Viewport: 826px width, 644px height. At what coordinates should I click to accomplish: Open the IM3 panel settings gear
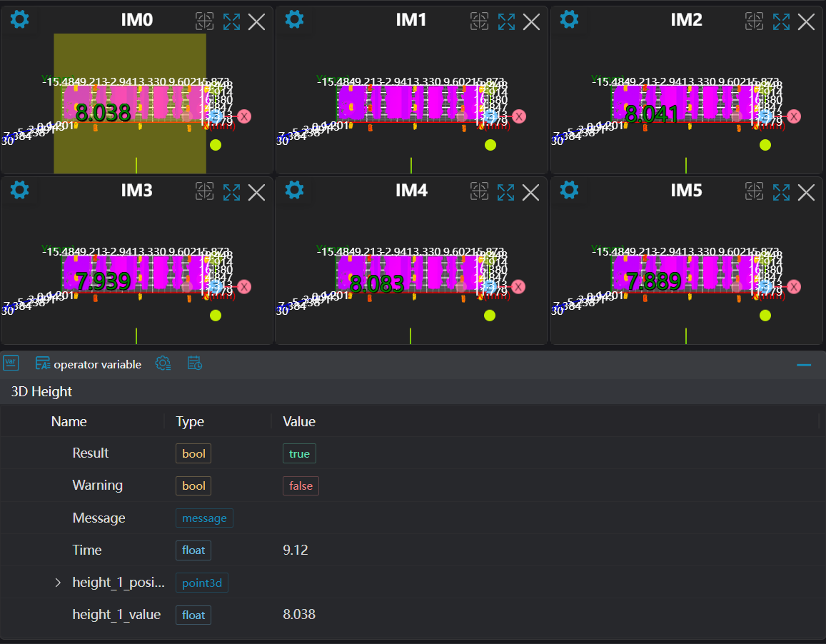(20, 190)
